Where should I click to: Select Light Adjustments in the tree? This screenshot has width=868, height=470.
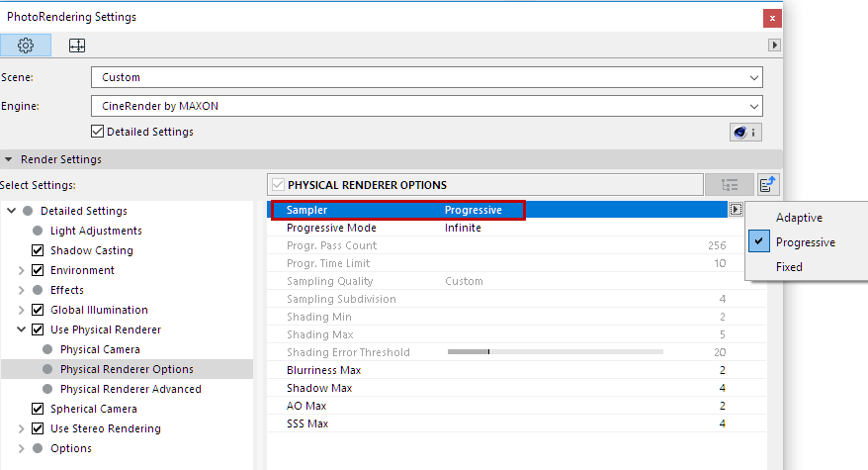96,231
